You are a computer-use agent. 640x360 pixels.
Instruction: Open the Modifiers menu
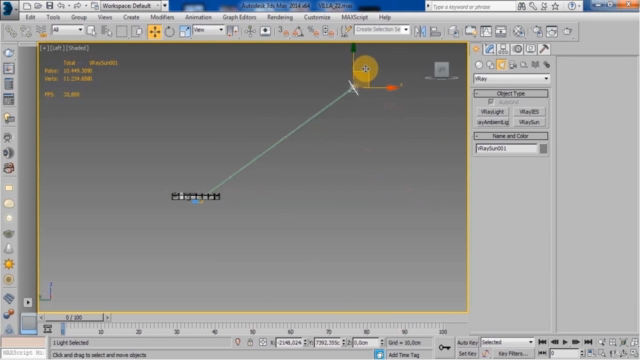coord(162,17)
